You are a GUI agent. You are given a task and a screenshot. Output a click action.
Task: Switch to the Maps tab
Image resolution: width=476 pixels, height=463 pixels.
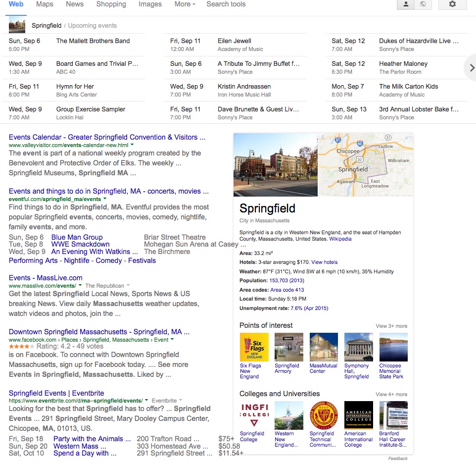45,4
